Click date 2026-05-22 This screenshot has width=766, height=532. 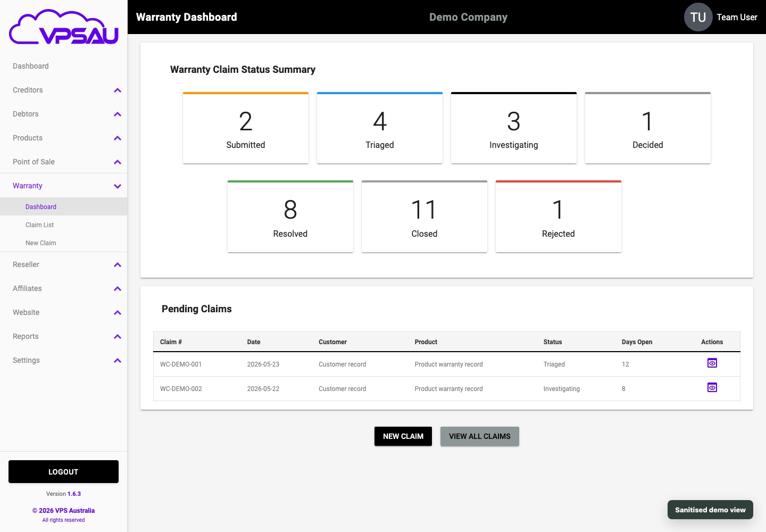pyautogui.click(x=263, y=389)
